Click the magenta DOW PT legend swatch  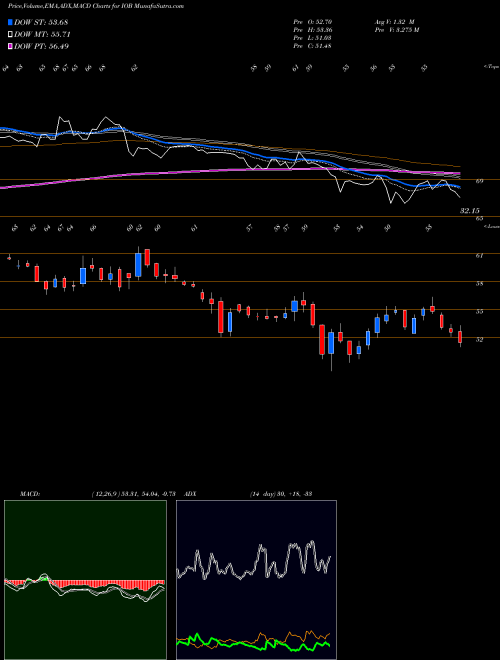click(x=10, y=46)
